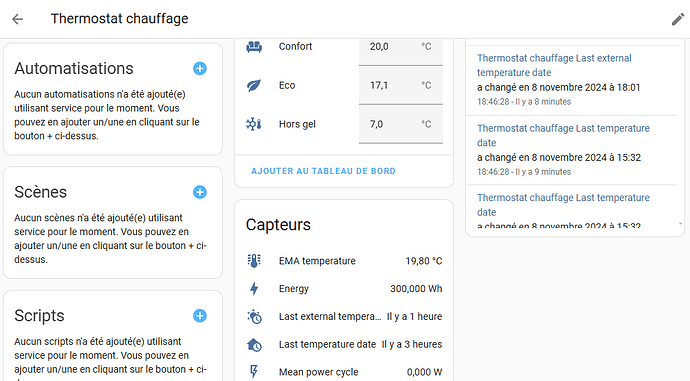Click the Energy lightning bolt icon
The height and width of the screenshot is (381, 690).
click(x=254, y=289)
